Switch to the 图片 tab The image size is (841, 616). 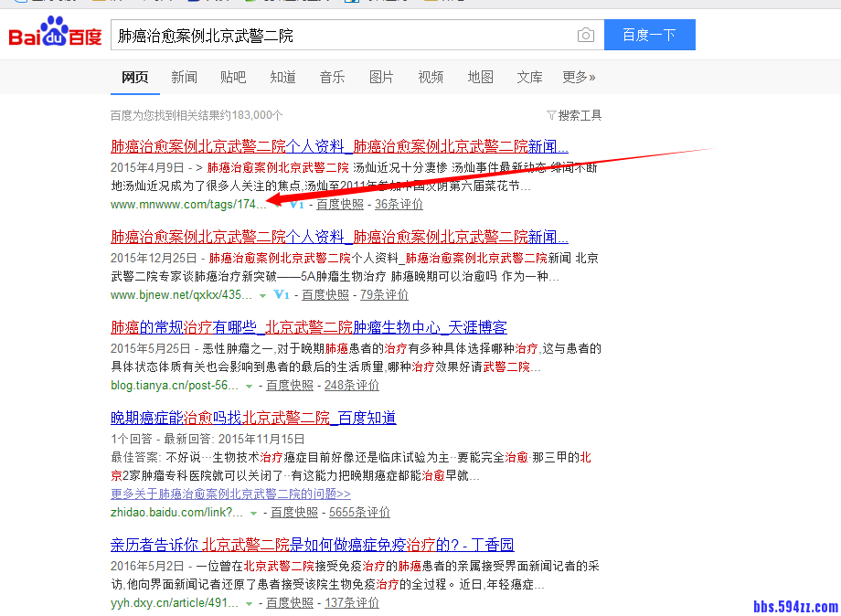point(381,78)
